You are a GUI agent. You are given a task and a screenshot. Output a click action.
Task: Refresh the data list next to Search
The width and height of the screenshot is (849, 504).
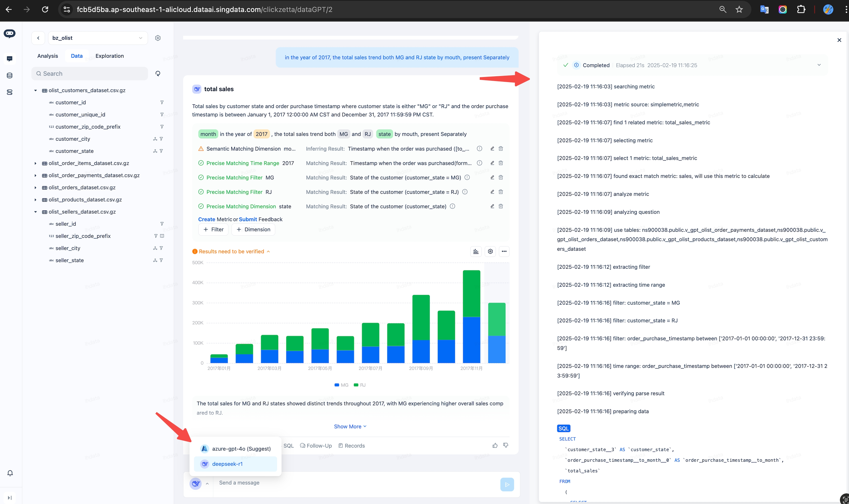click(x=158, y=73)
